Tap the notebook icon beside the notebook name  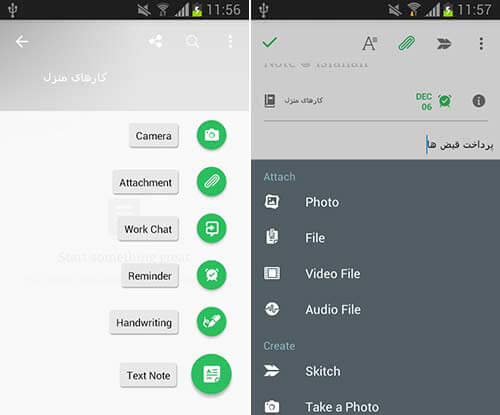click(270, 100)
